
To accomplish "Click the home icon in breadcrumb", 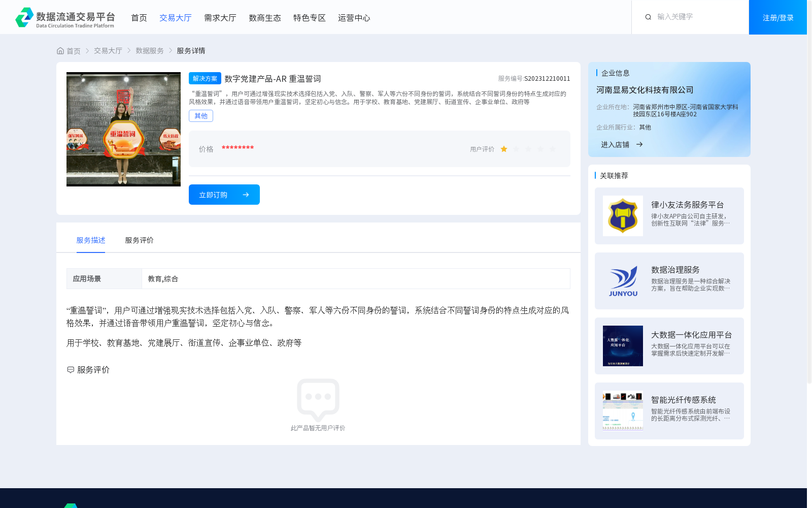I will click(x=60, y=51).
